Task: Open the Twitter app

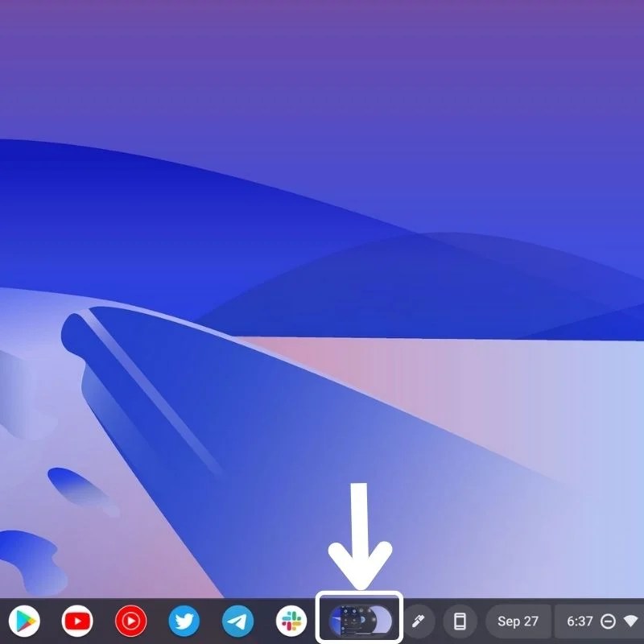Action: pyautogui.click(x=184, y=621)
